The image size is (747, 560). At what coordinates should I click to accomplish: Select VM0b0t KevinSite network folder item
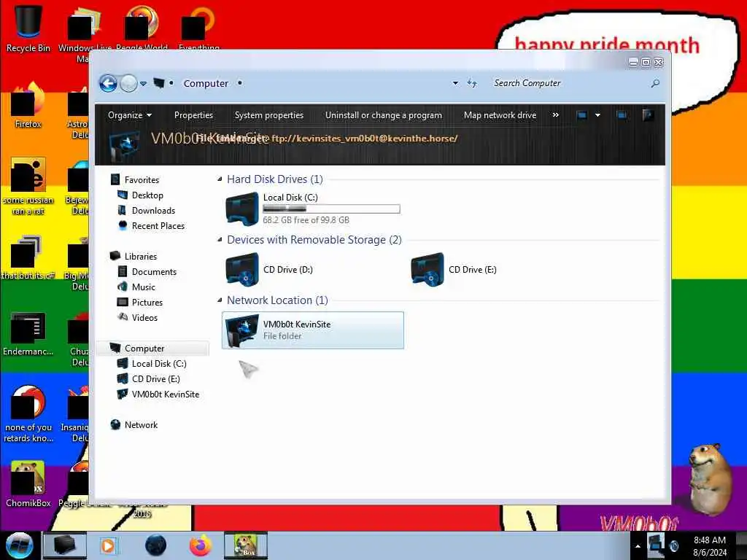coord(313,330)
